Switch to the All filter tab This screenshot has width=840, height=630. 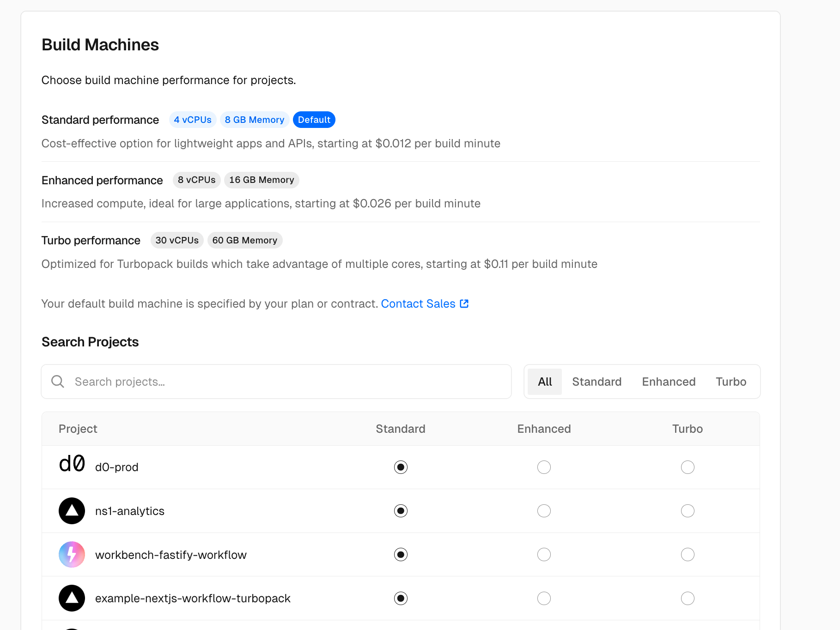(x=545, y=382)
